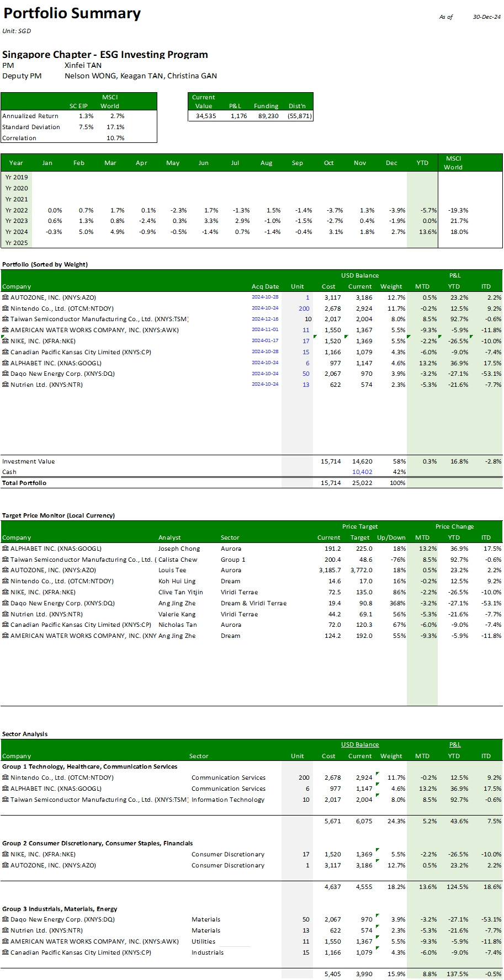Click Nintendo stock icon in Sector Analysis Group 1
The image size is (504, 980).
[x=6, y=777]
